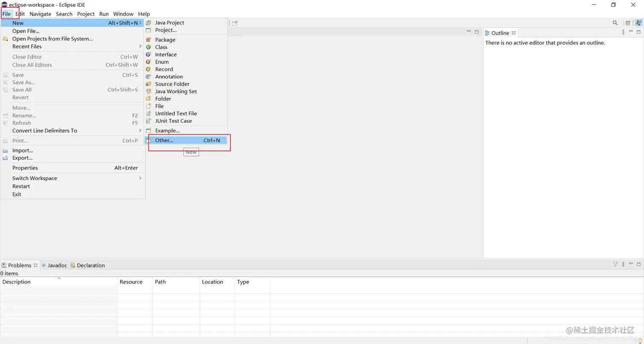This screenshot has height=344, width=644.
Task: Click Exit in the File menu
Action: 72,194
